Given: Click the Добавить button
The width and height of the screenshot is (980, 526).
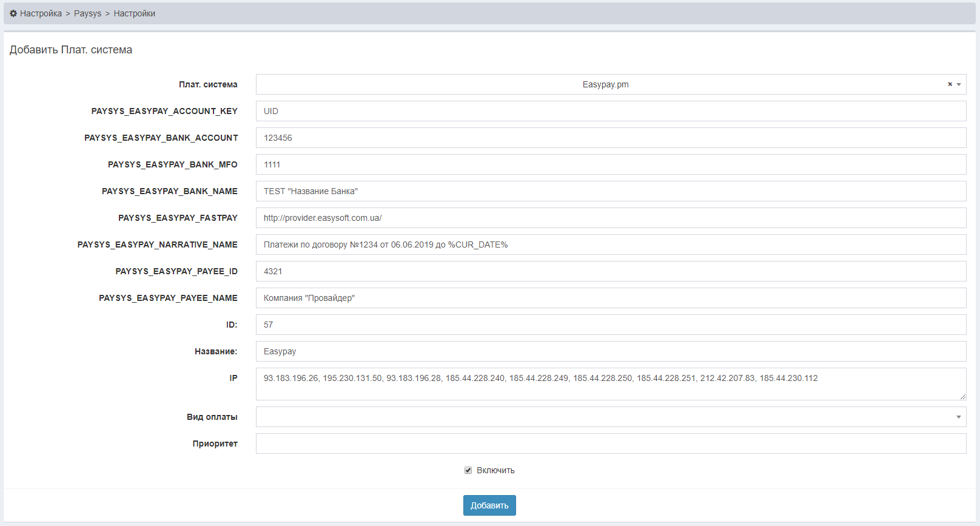Looking at the screenshot, I should tap(489, 505).
